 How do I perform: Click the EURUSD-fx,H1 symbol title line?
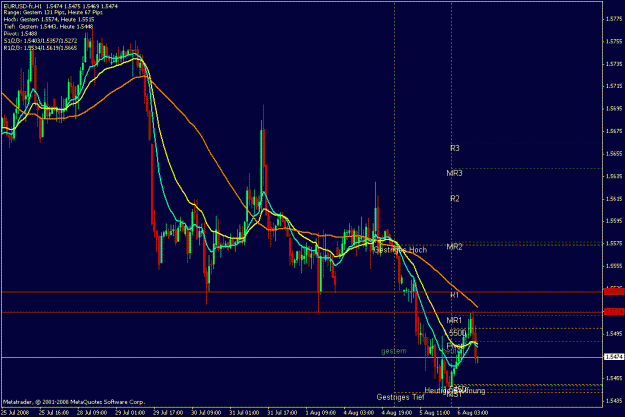click(x=61, y=6)
